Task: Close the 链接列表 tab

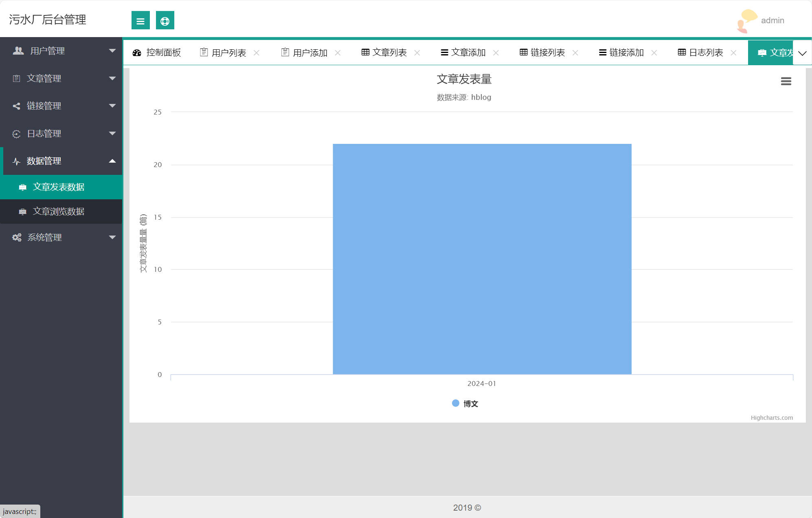Action: click(575, 53)
